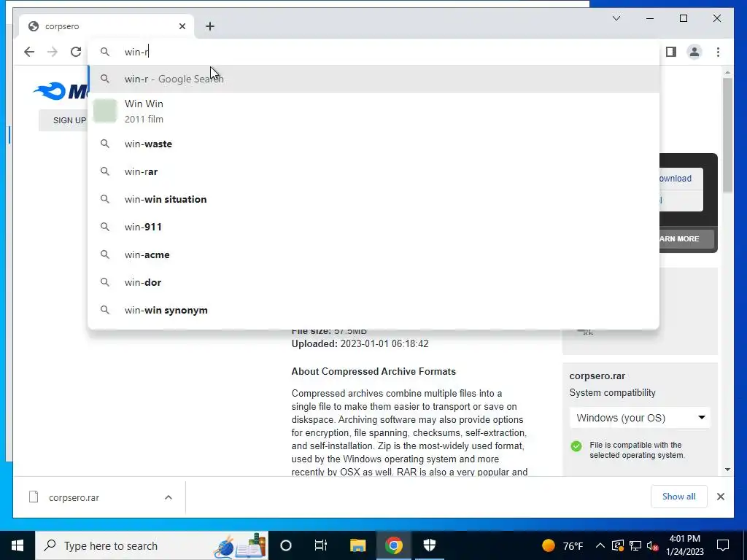
Task: Click the address bar containing win-r
Action: pyautogui.click(x=374, y=52)
